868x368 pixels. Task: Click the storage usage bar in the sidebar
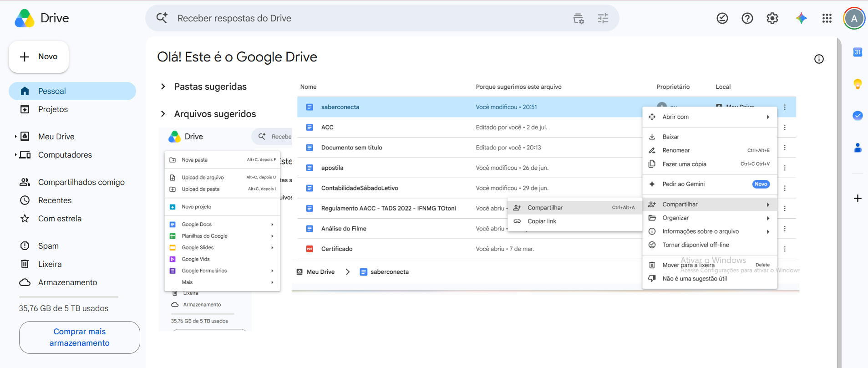pos(69,297)
